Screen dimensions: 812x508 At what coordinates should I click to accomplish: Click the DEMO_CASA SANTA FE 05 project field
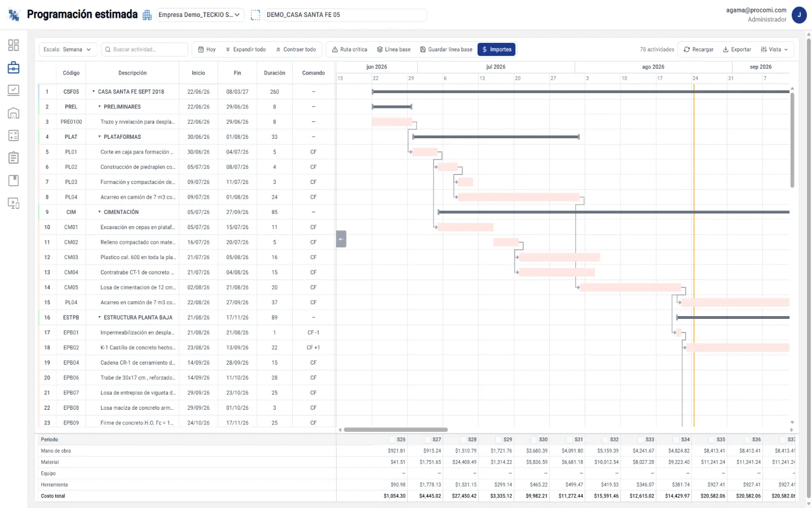pyautogui.click(x=346, y=15)
